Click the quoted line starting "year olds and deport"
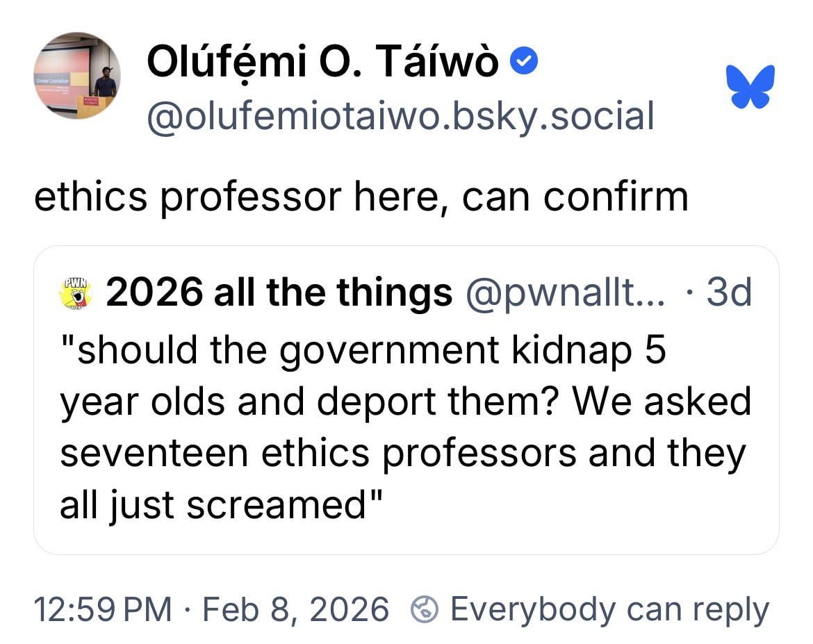The height and width of the screenshot is (644, 813). [x=405, y=401]
